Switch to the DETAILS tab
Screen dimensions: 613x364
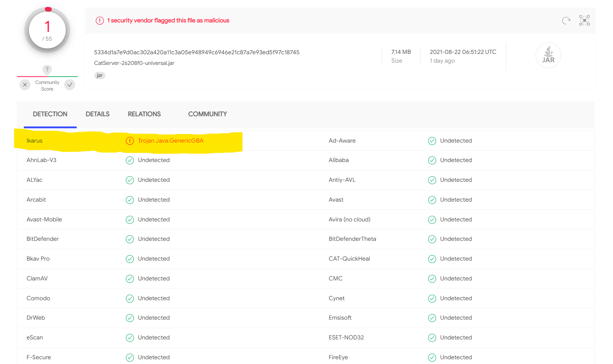[97, 114]
